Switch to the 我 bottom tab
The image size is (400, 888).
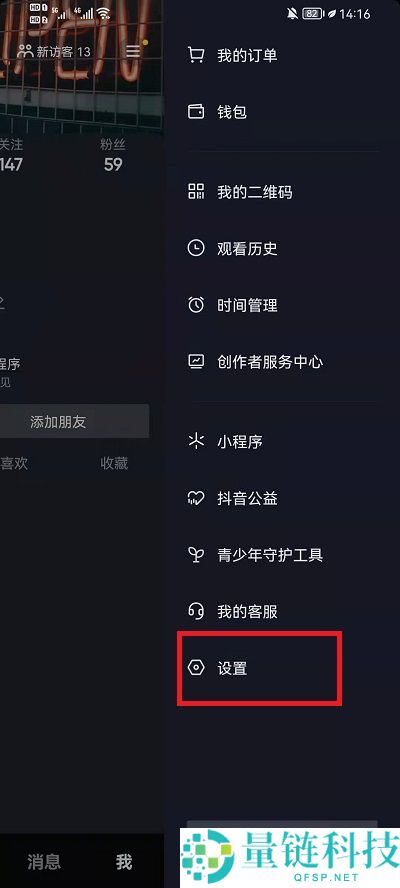point(124,862)
